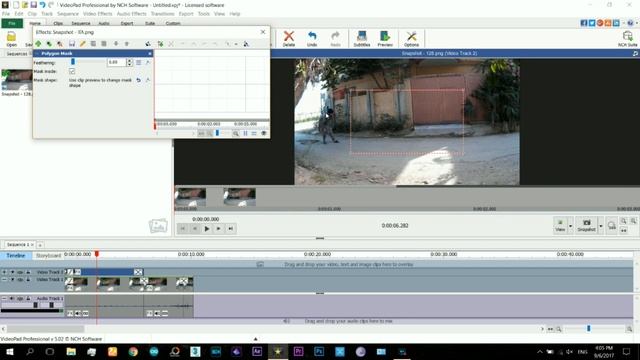This screenshot has height=360, width=640.
Task: Click the Timeline tab button
Action: pos(16,256)
